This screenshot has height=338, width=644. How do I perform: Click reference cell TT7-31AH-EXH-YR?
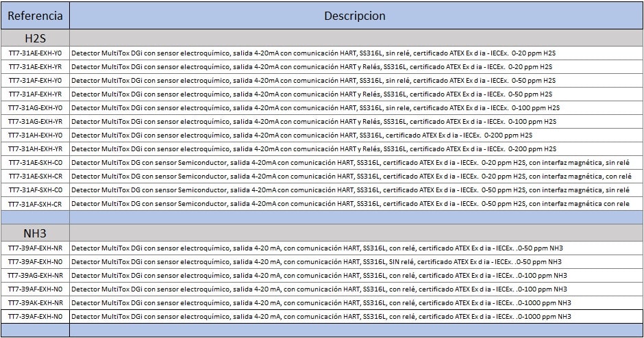[x=35, y=148]
